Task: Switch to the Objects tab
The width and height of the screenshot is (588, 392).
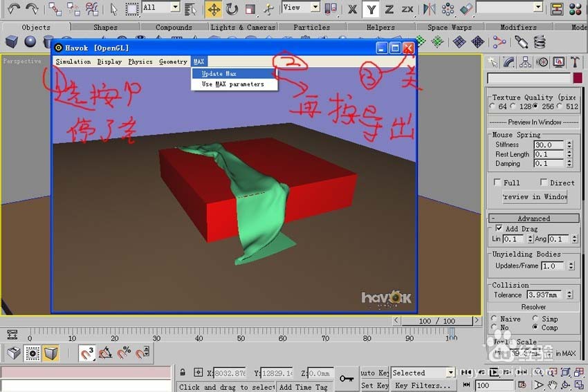Action: [36, 28]
